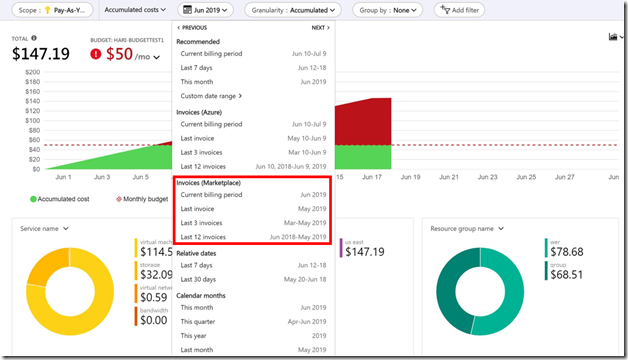Image resolution: width=628 pixels, height=360 pixels.
Task: Select Last month May 2019
Action: [253, 350]
